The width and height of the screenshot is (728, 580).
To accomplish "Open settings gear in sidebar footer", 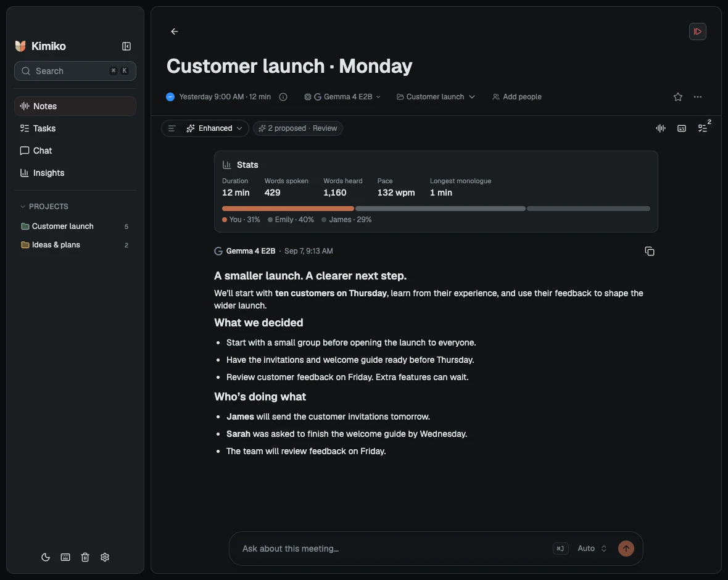I will [x=105, y=557].
